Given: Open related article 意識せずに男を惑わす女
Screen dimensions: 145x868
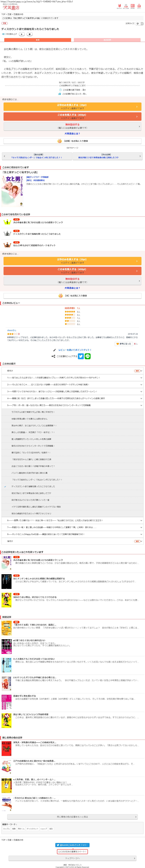Looking at the screenshot, I should click(x=24, y=696).
